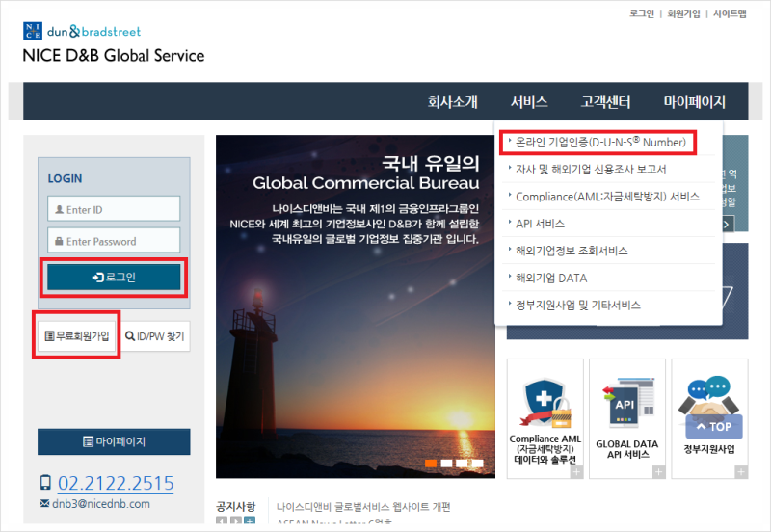This screenshot has height=532, width=771.
Task: Select 해외기업정보 조회서비스 item
Action: pos(572,251)
